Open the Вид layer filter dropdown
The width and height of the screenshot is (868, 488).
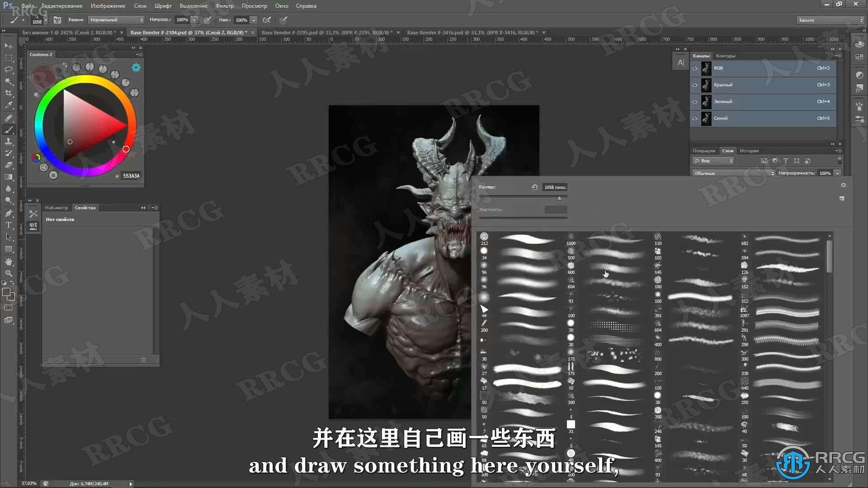(x=713, y=161)
